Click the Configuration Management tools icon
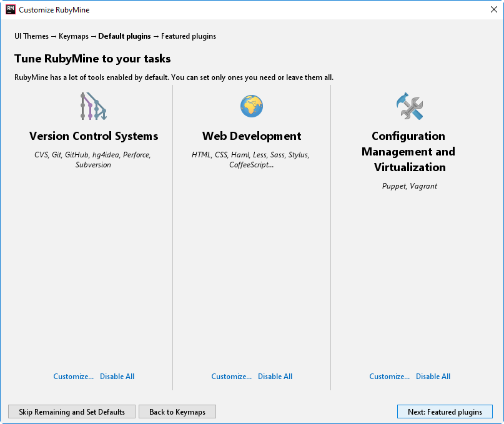Viewport: 504px width, 424px height. click(410, 106)
